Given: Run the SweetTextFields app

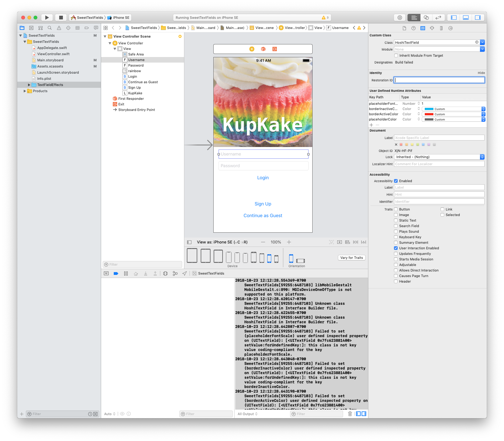Looking at the screenshot, I should 47,18.
